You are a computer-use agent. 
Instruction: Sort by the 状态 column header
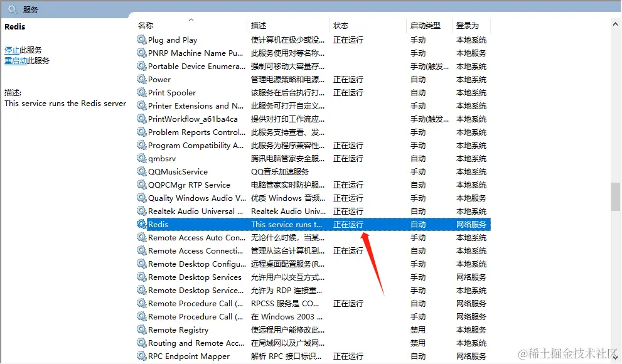(341, 25)
